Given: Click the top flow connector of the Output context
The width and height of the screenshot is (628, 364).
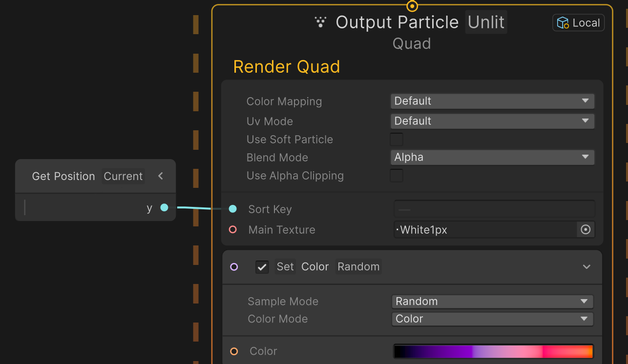Looking at the screenshot, I should [412, 6].
